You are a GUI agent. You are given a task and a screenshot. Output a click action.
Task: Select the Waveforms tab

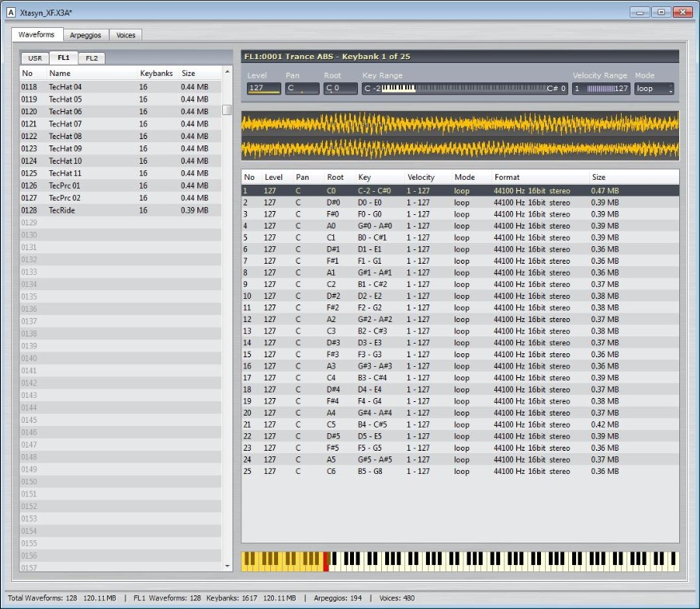tap(37, 34)
